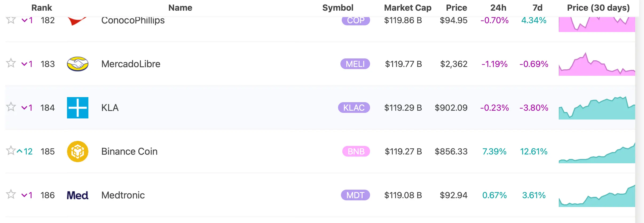Sort by the Rank column header
This screenshot has width=644, height=223.
tap(42, 8)
